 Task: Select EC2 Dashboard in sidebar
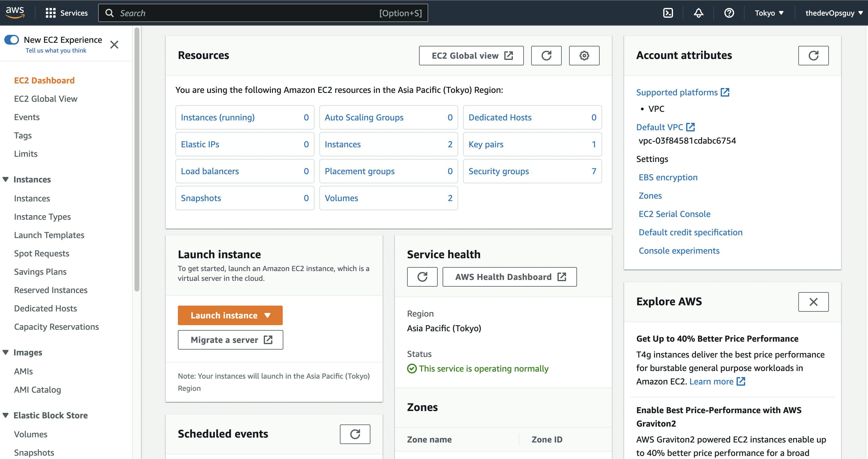point(44,80)
